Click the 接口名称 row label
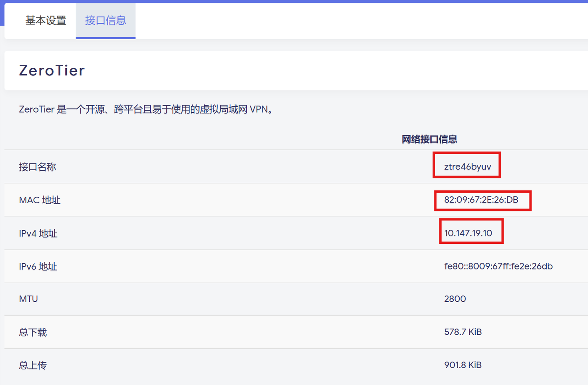 [37, 167]
